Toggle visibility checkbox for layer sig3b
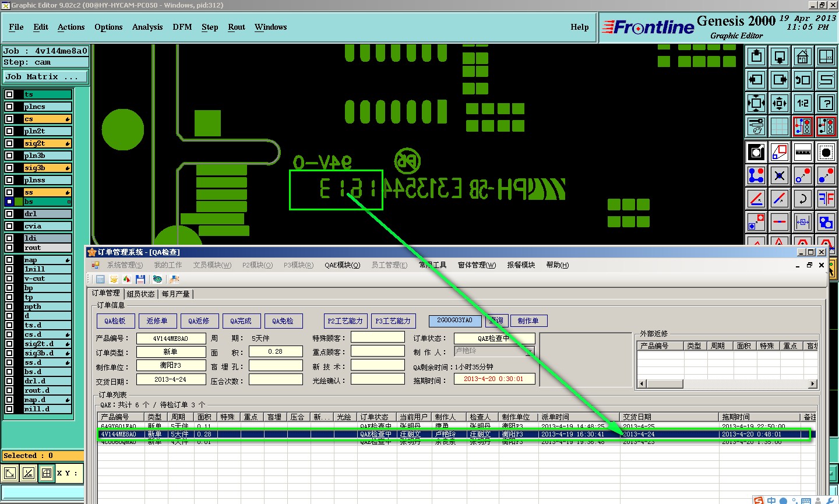Screen dimensions: 839x504 pos(9,168)
